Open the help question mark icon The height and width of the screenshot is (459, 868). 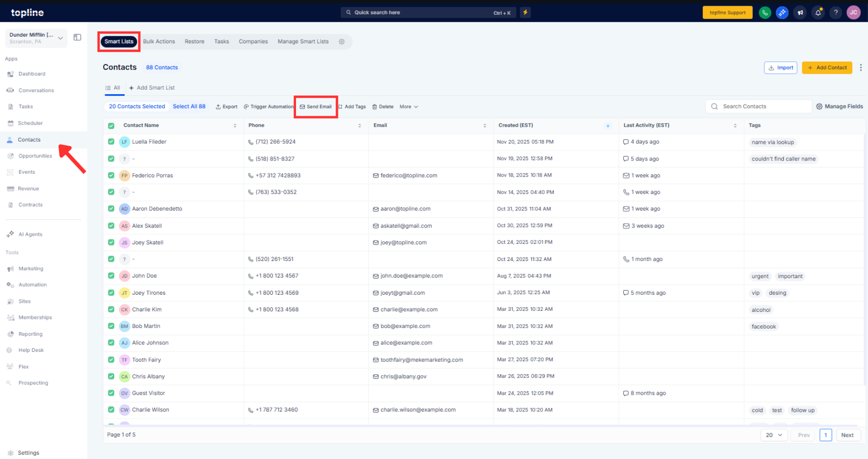click(836, 13)
